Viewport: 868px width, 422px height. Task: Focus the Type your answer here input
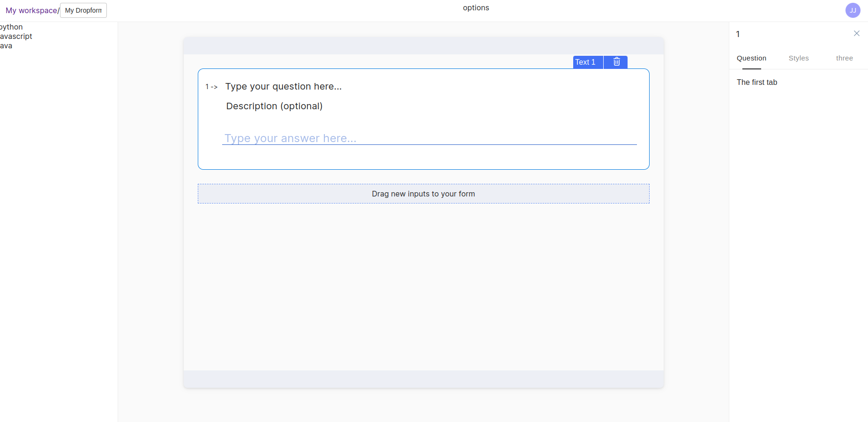point(429,138)
